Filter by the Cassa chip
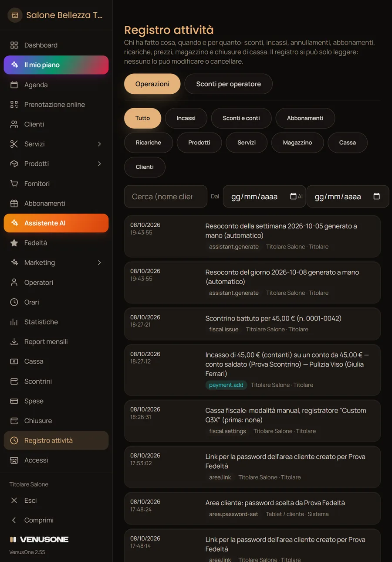 pyautogui.click(x=348, y=143)
